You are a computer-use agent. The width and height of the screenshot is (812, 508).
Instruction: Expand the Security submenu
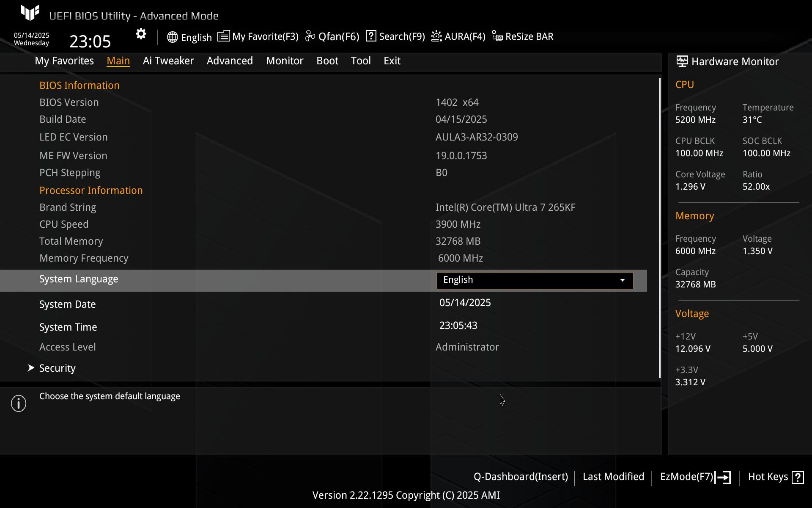[58, 368]
